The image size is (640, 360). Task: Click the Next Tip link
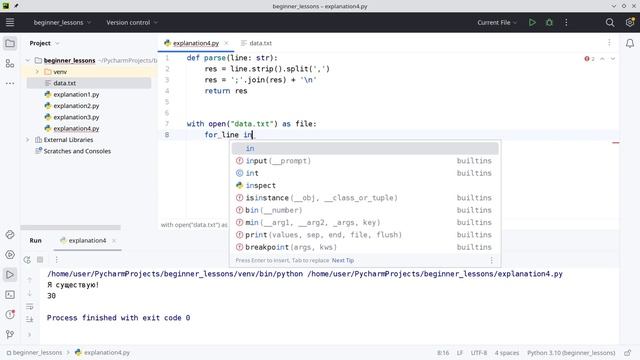pyautogui.click(x=343, y=260)
